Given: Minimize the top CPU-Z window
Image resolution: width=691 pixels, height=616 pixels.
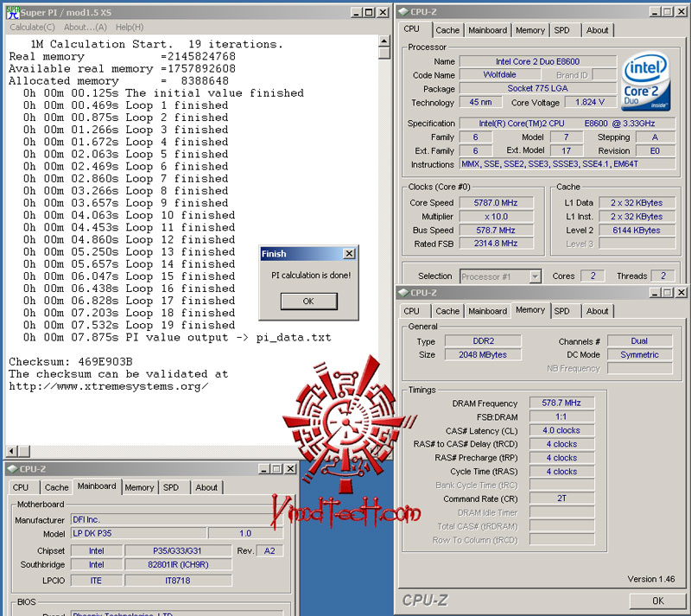Looking at the screenshot, I should coord(656,12).
